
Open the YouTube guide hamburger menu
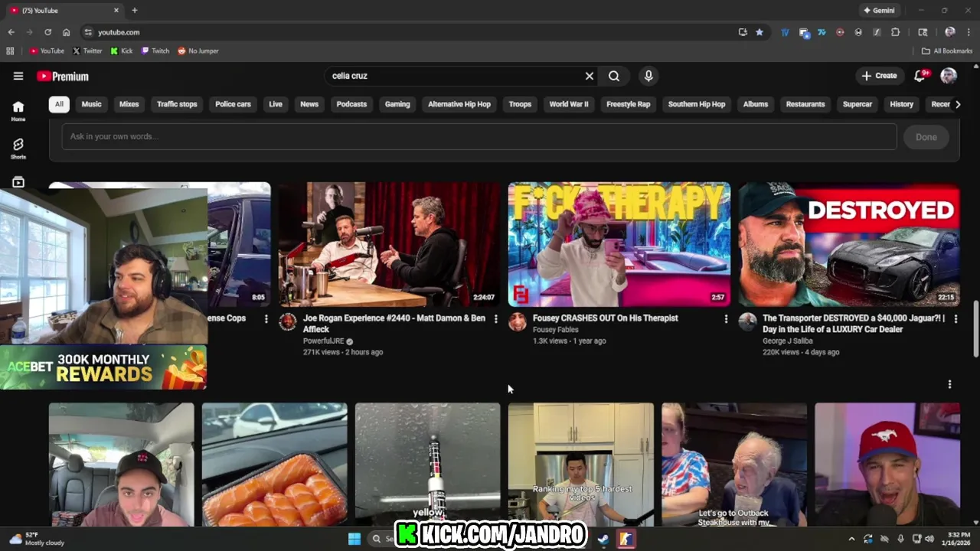pyautogui.click(x=18, y=76)
